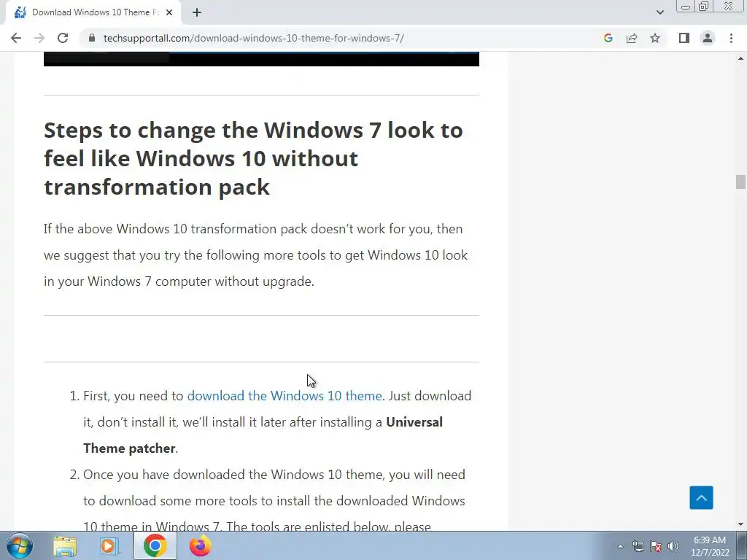Click the scrollbar up arrow

(740, 58)
